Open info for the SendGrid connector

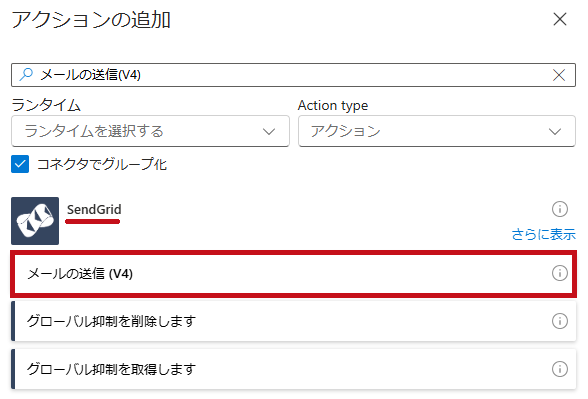560,209
